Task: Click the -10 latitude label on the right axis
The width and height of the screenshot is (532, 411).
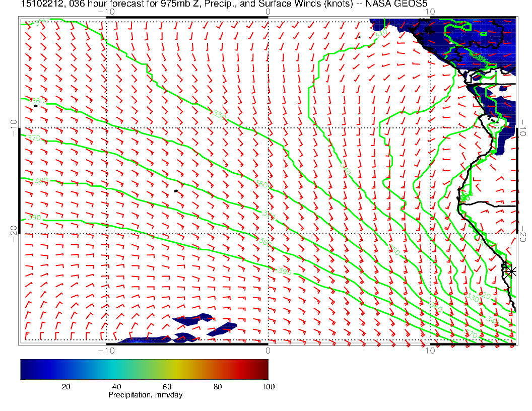Action: point(522,128)
